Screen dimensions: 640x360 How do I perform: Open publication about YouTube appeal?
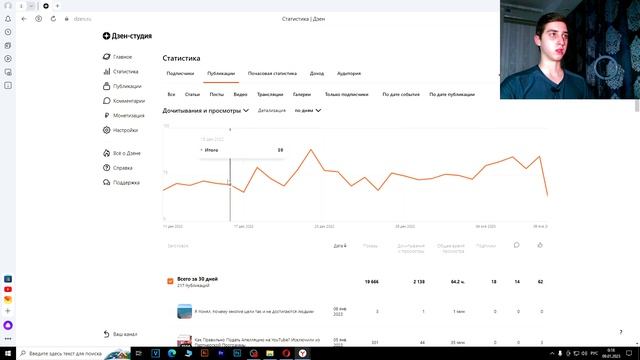click(257, 342)
